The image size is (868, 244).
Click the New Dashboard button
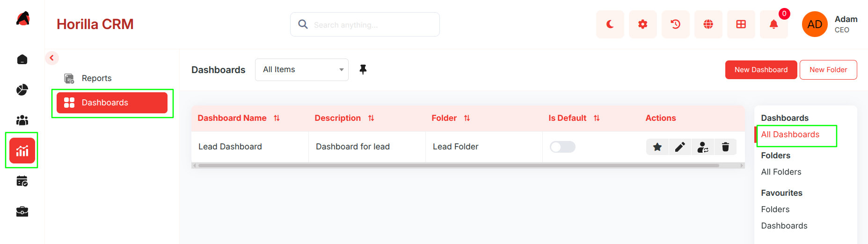[x=761, y=70]
